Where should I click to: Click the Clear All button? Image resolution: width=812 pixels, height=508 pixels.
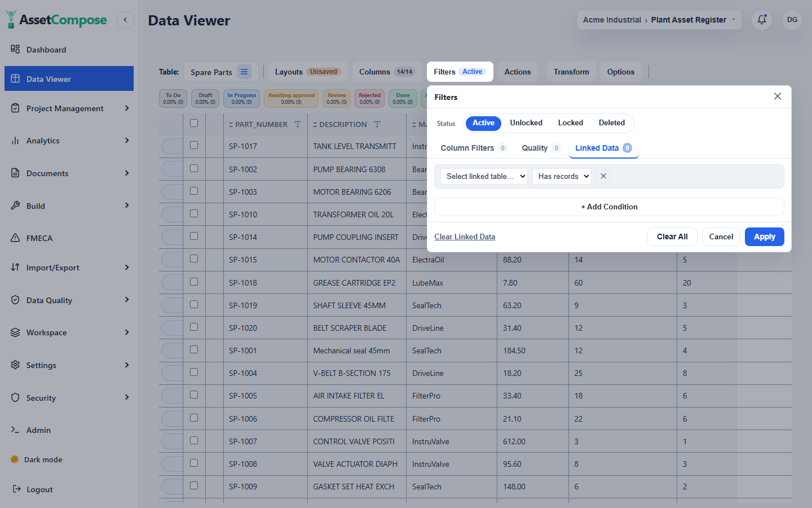672,237
